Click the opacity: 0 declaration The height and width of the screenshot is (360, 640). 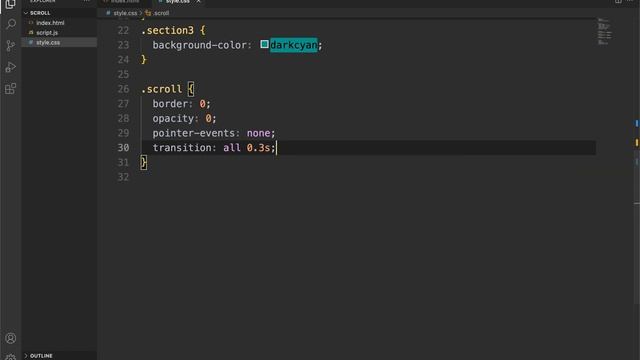[184, 118]
